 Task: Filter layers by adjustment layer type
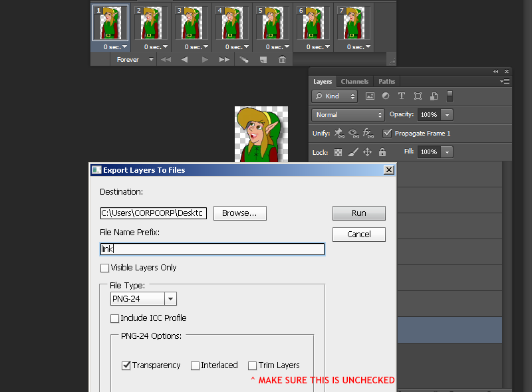pyautogui.click(x=386, y=96)
